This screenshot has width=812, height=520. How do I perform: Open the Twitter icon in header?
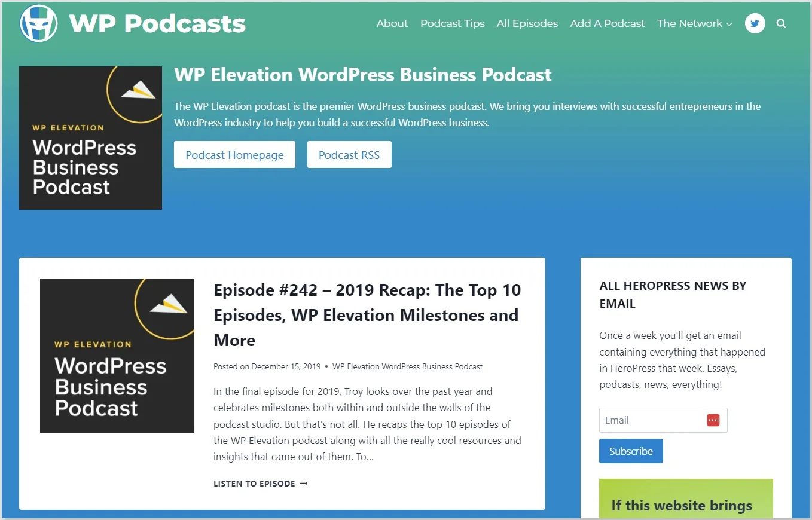[x=755, y=23]
